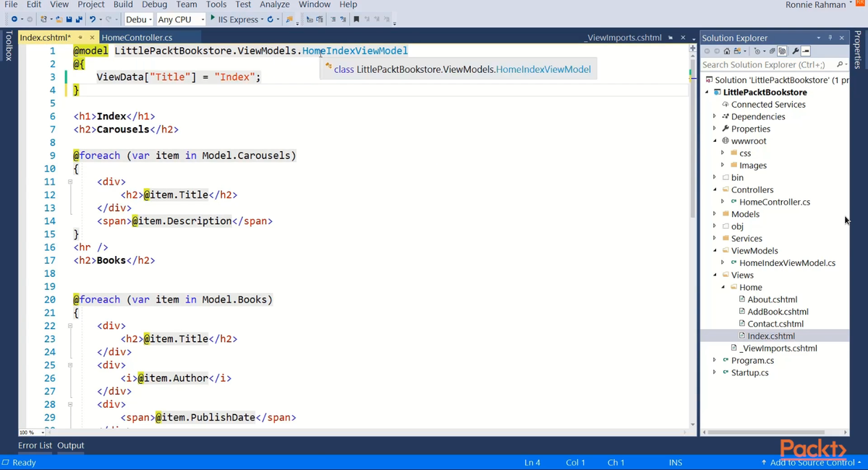Open the Solution Explorer window options dropdown

coord(819,38)
